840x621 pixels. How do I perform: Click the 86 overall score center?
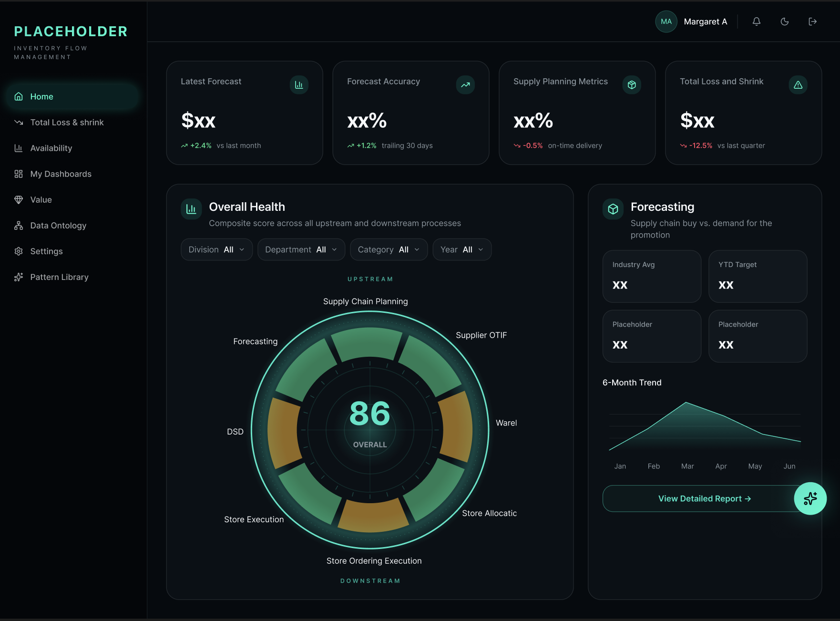370,413
